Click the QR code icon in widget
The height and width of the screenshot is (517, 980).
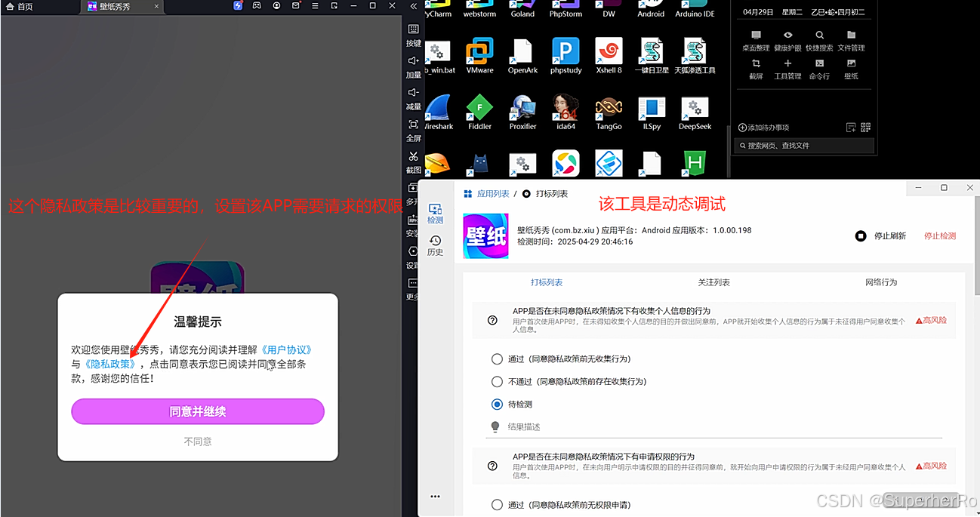tap(865, 128)
